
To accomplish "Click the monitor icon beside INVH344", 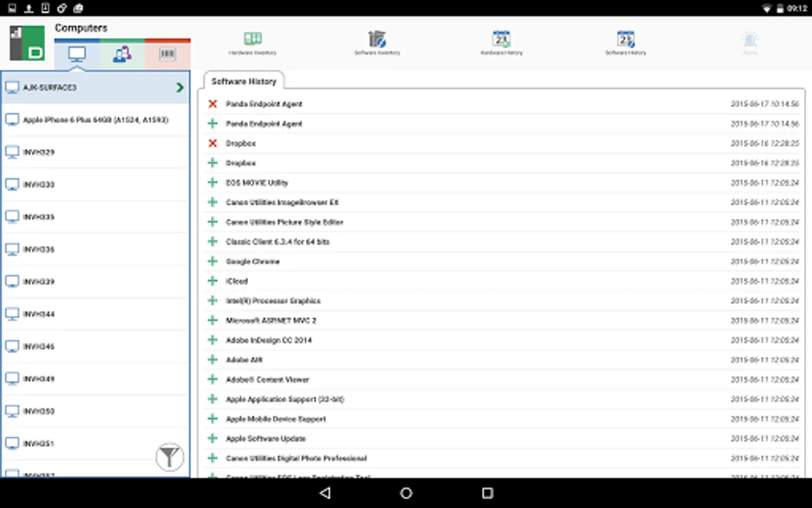I will click(x=12, y=314).
